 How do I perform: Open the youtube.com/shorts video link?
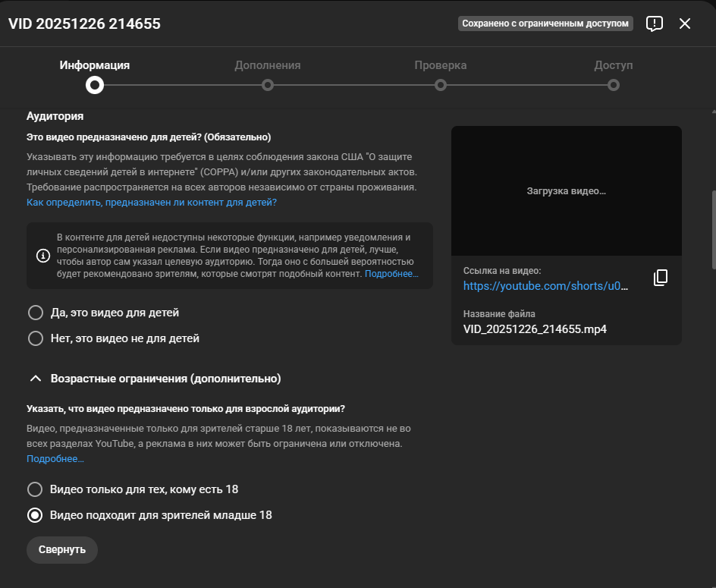point(546,286)
